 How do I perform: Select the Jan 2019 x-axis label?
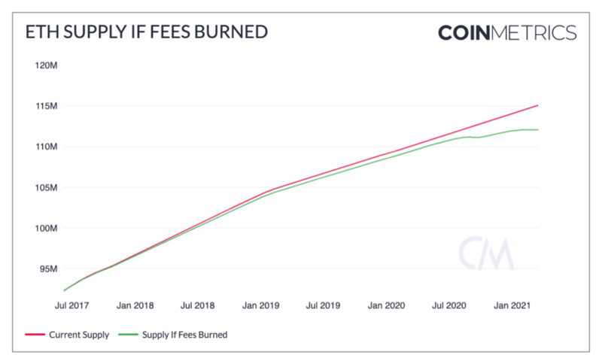260,305
